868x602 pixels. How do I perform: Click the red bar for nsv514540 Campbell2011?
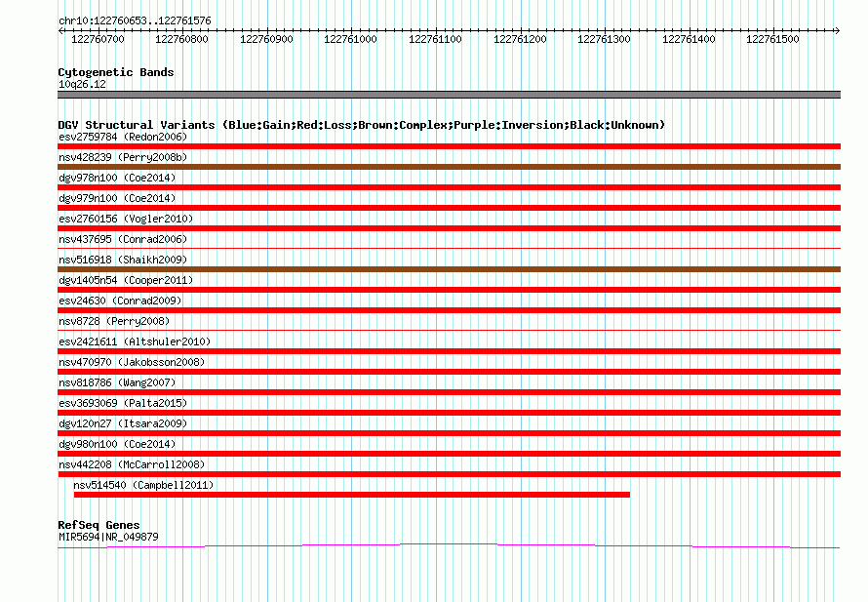coord(351,495)
